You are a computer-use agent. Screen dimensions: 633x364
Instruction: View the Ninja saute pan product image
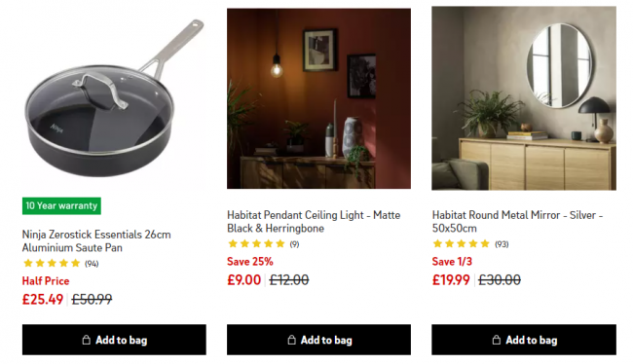114,99
